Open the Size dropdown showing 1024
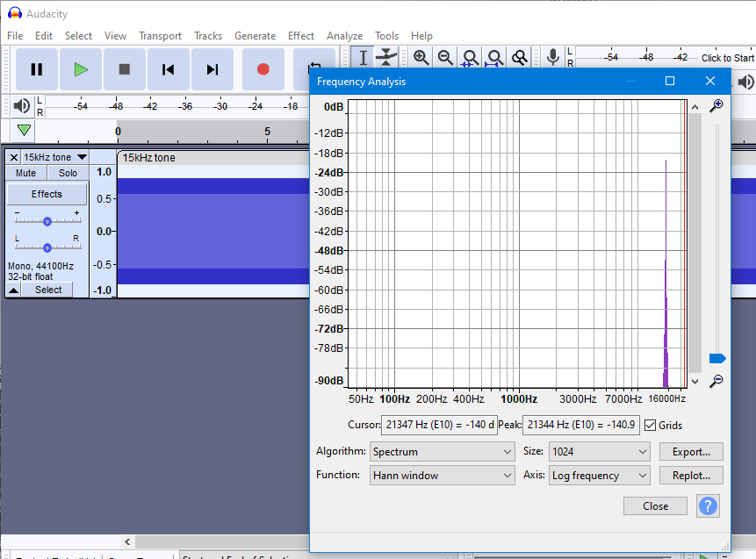 pos(599,451)
